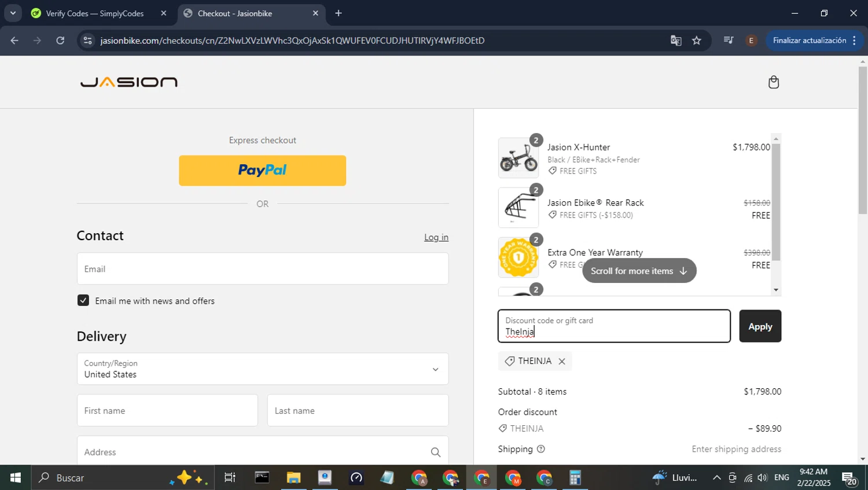Open the tab search dropdown arrow
Viewport: 868px width, 490px height.
point(13,13)
